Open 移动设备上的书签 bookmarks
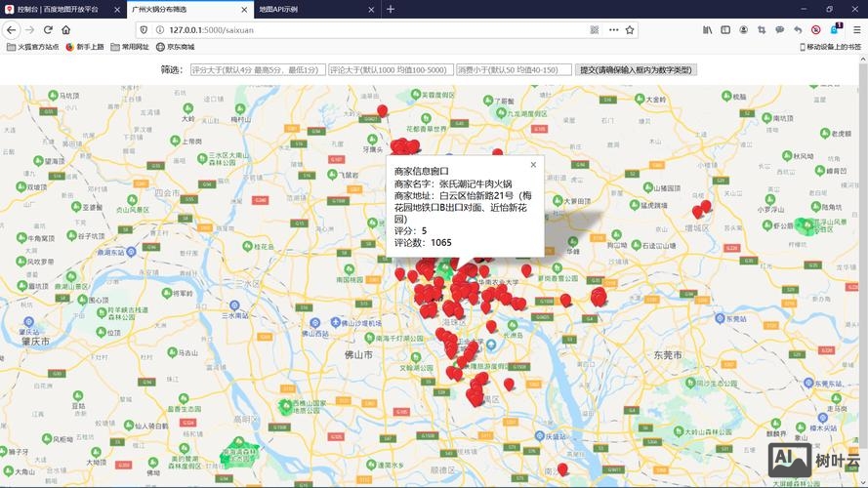This screenshot has width=868, height=488. point(830,47)
